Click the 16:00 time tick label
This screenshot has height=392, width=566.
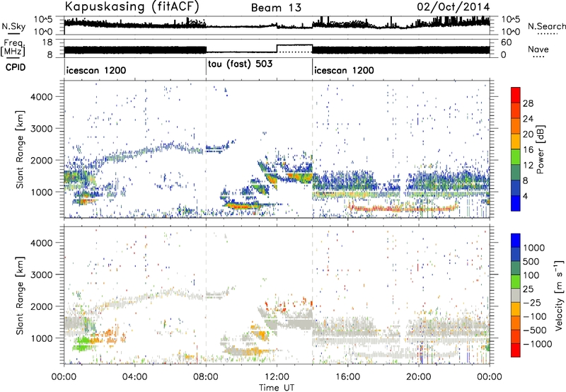pyautogui.click(x=347, y=377)
